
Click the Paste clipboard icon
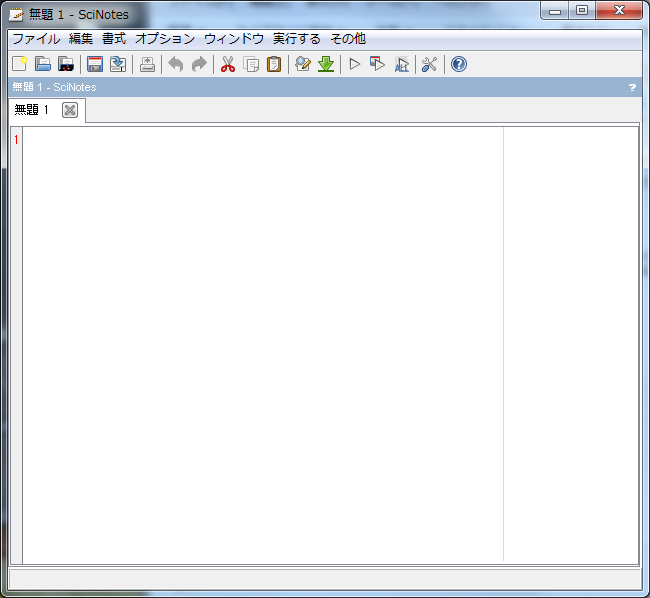point(274,64)
